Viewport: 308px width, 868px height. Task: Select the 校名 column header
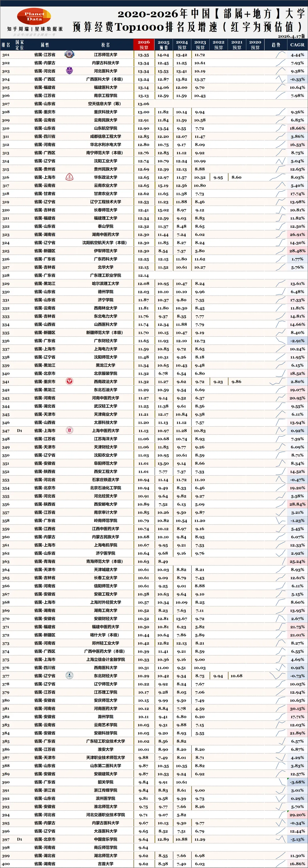click(105, 45)
